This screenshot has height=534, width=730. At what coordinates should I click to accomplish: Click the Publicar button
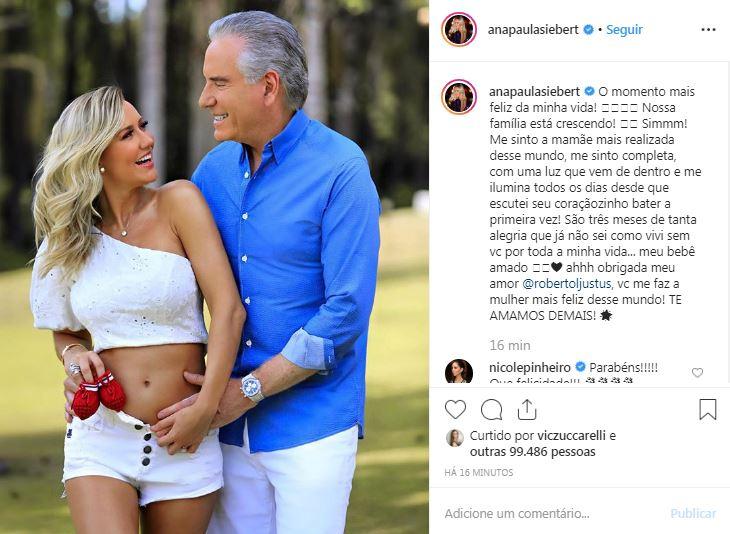click(693, 514)
